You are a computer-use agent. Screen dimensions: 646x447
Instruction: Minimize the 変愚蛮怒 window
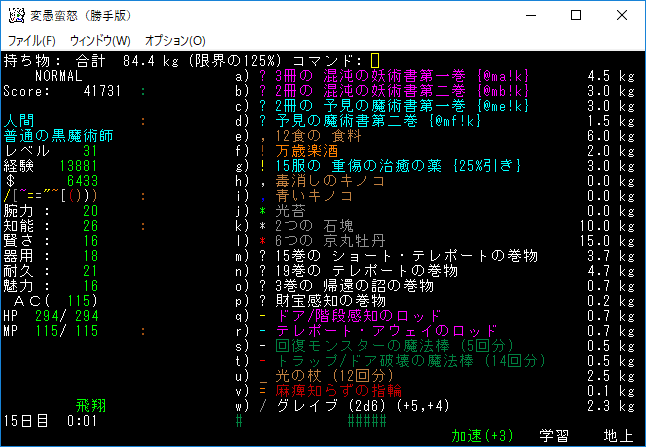point(529,16)
